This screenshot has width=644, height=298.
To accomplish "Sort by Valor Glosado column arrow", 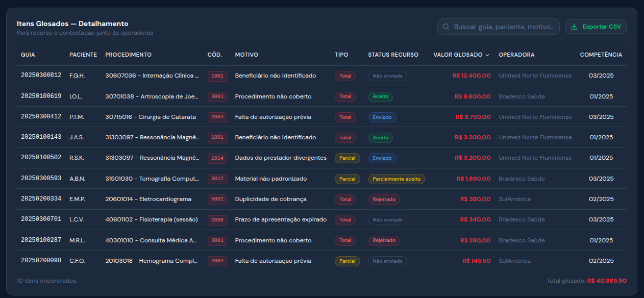I will (x=487, y=55).
